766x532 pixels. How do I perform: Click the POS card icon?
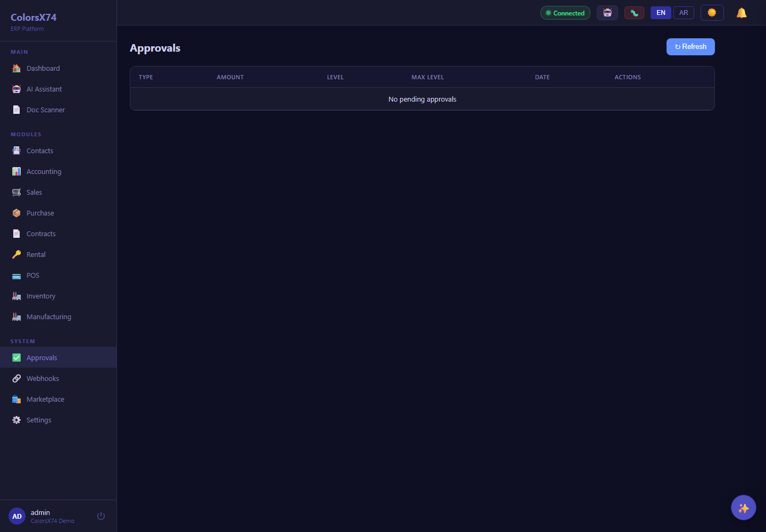pos(16,275)
